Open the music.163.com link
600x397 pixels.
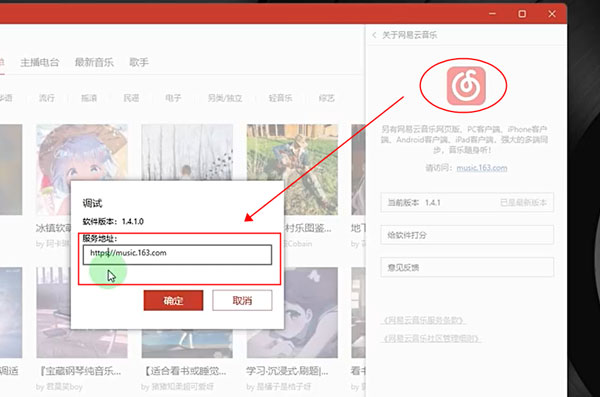(482, 168)
